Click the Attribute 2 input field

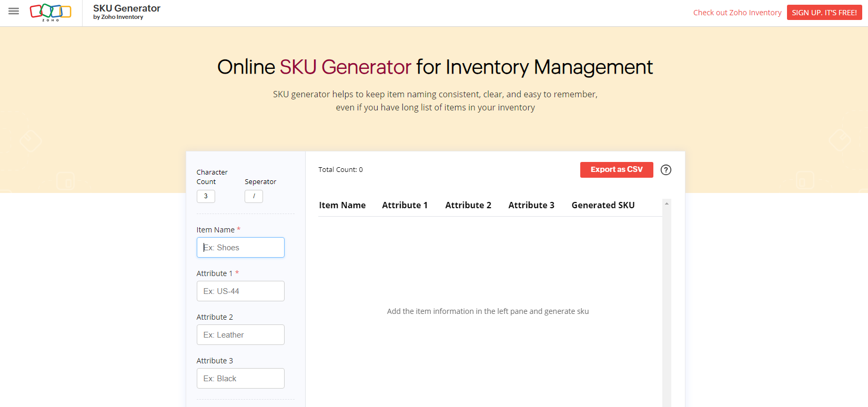pyautogui.click(x=240, y=335)
